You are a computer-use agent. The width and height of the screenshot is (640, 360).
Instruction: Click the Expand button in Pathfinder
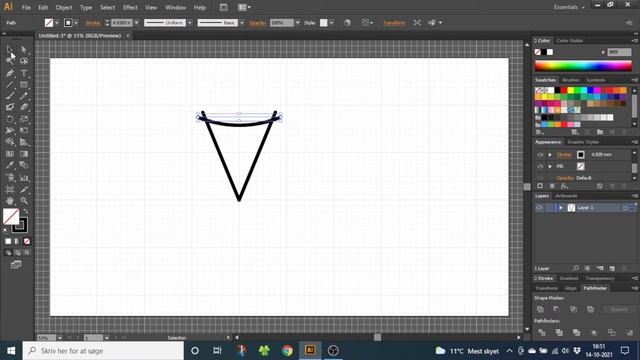[x=619, y=309]
